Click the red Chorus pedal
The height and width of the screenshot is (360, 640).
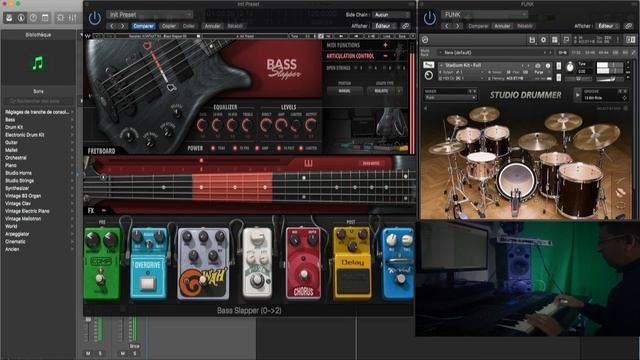[303, 263]
